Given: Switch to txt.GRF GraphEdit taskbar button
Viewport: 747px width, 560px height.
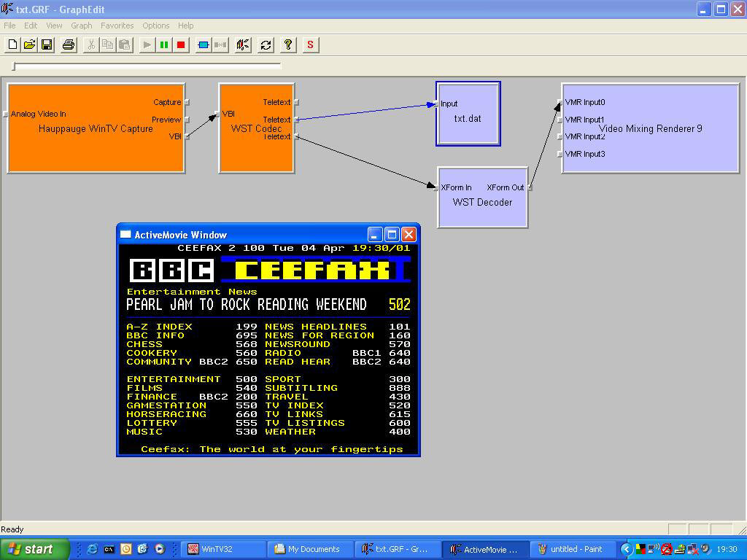Looking at the screenshot, I should pos(398,549).
